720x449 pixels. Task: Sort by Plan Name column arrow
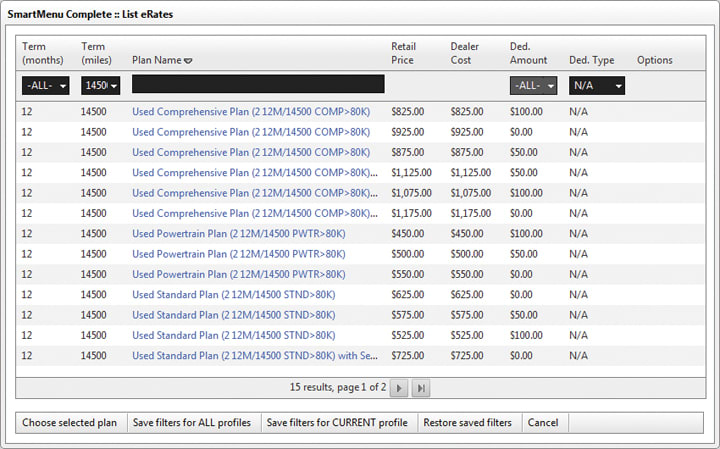(188, 61)
